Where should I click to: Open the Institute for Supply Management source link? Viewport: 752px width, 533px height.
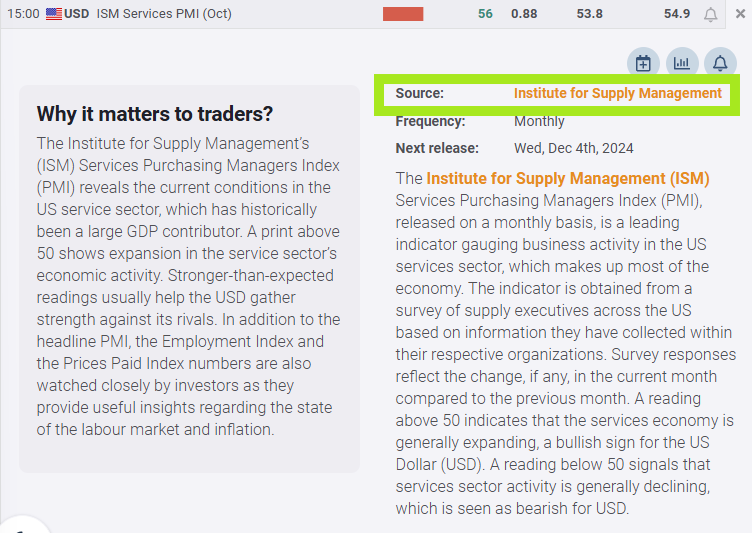(x=617, y=93)
